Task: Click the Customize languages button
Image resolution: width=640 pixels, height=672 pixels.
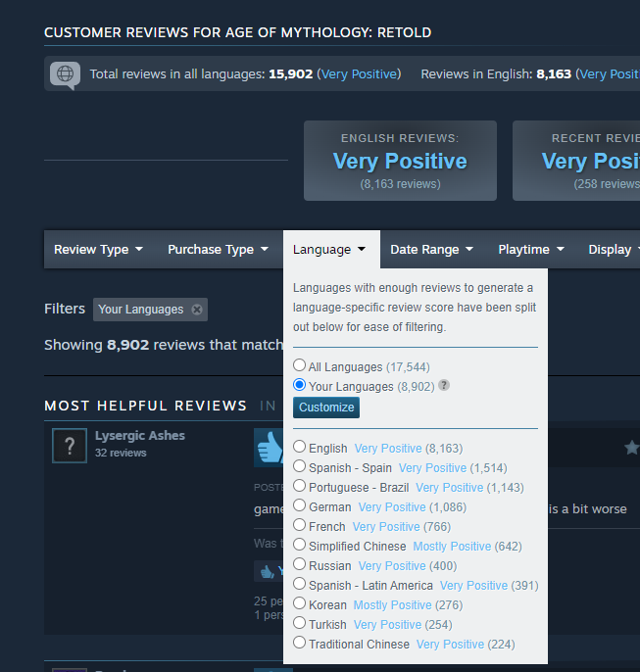Action: (x=326, y=408)
